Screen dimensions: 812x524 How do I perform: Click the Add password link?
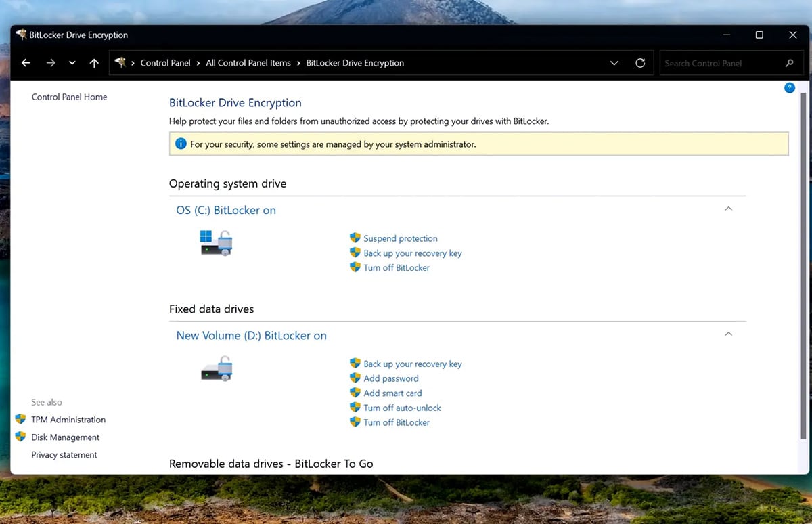(x=391, y=378)
